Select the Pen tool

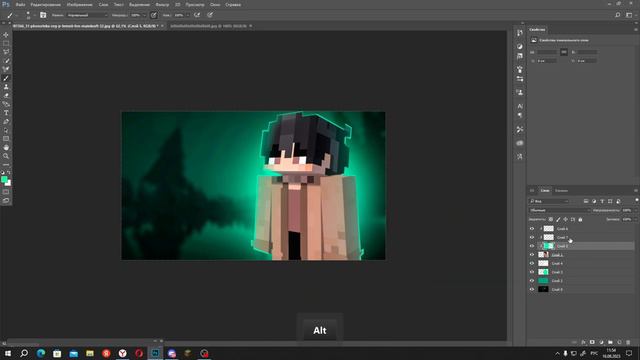[6, 122]
